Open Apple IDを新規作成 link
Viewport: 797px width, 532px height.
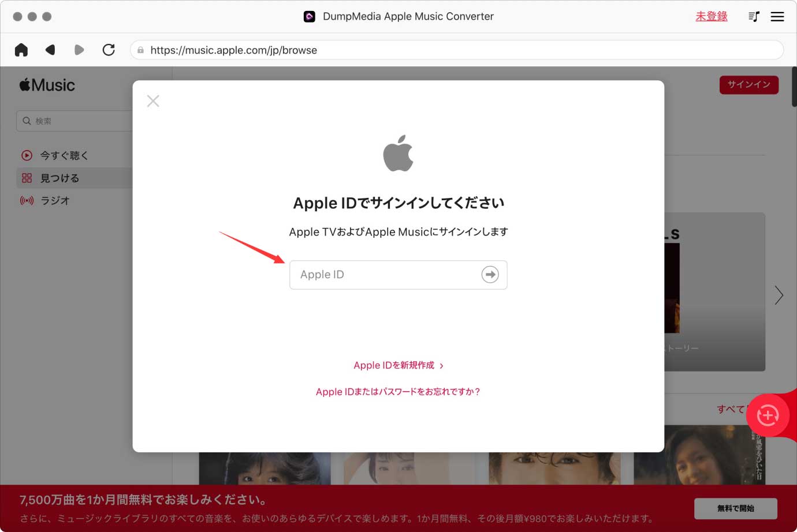pyautogui.click(x=398, y=365)
